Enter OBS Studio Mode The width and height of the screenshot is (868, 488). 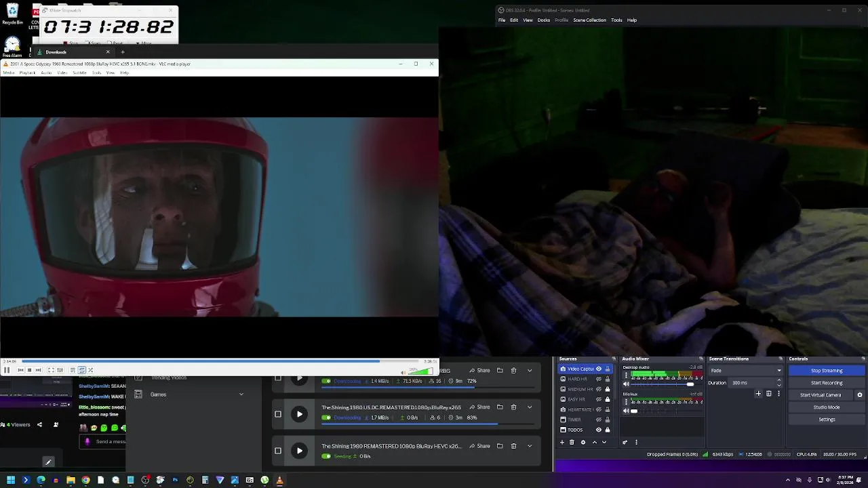pyautogui.click(x=827, y=407)
